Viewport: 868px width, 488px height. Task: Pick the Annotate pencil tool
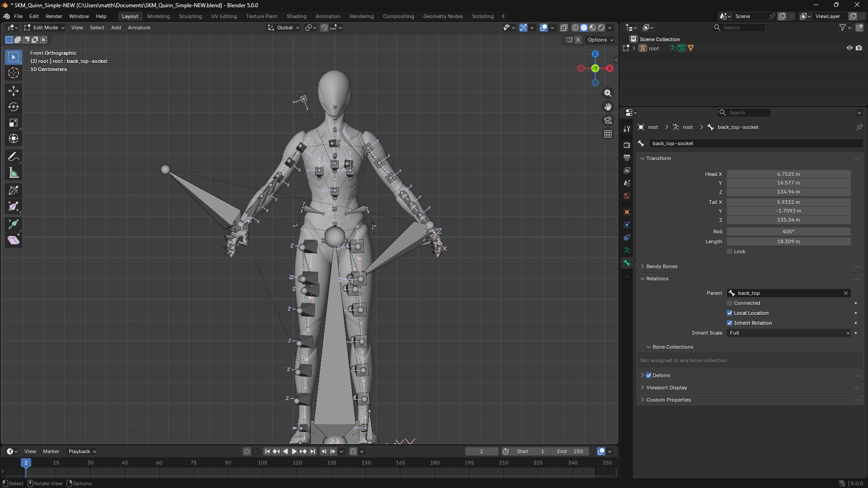(x=14, y=156)
